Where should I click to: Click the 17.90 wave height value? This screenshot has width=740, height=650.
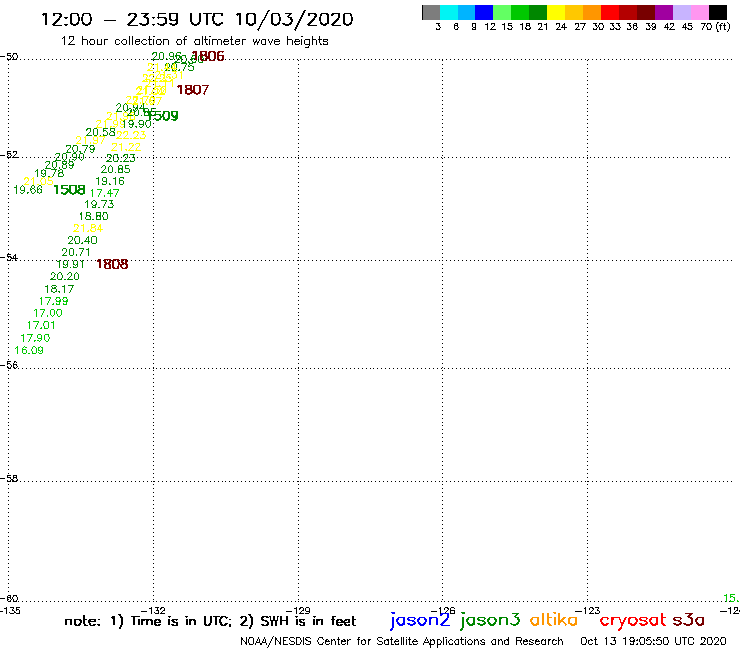[x=35, y=338]
